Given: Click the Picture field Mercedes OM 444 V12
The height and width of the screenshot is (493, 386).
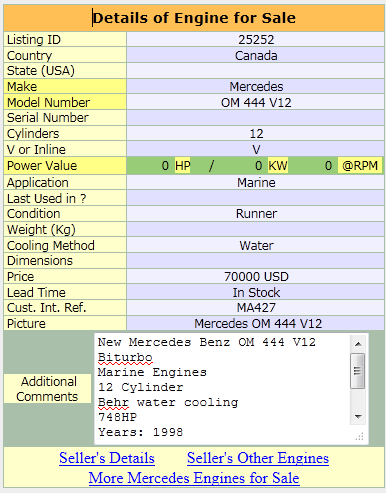Looking at the screenshot, I should (x=256, y=323).
